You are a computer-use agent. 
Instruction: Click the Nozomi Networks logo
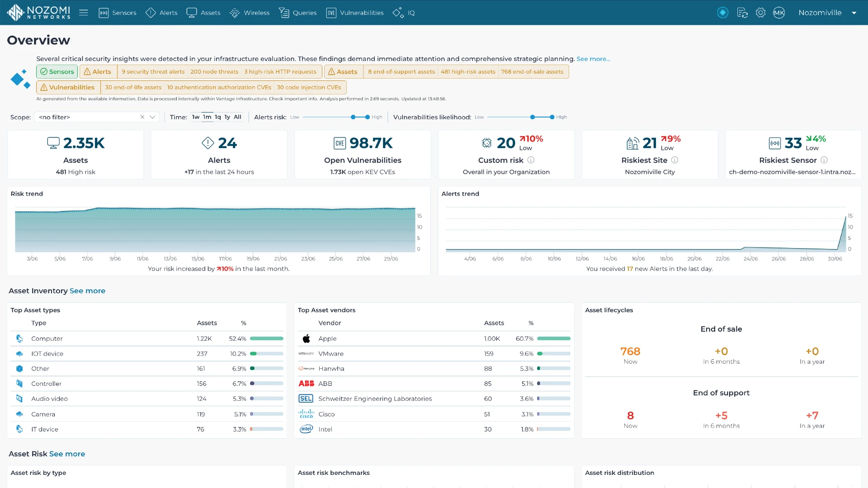[x=38, y=12]
